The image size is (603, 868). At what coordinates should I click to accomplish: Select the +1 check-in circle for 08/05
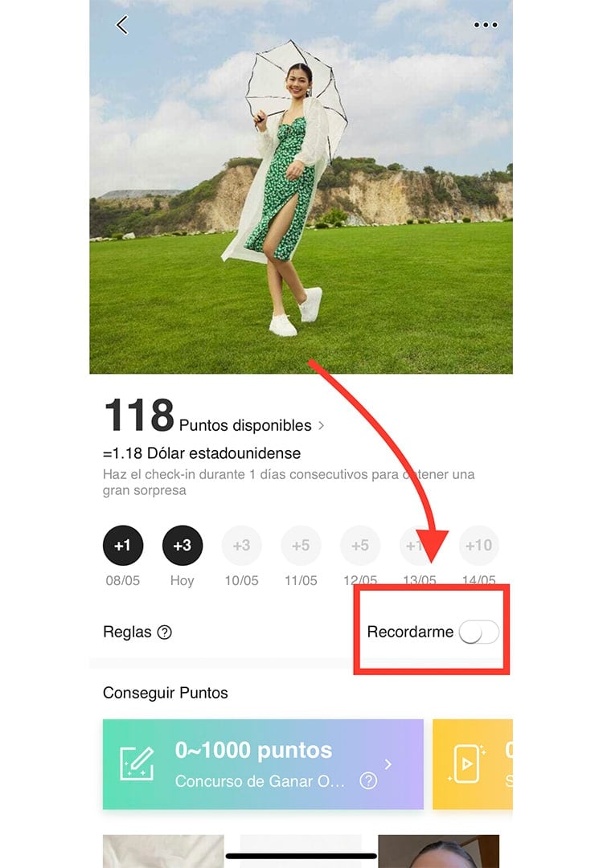click(123, 545)
